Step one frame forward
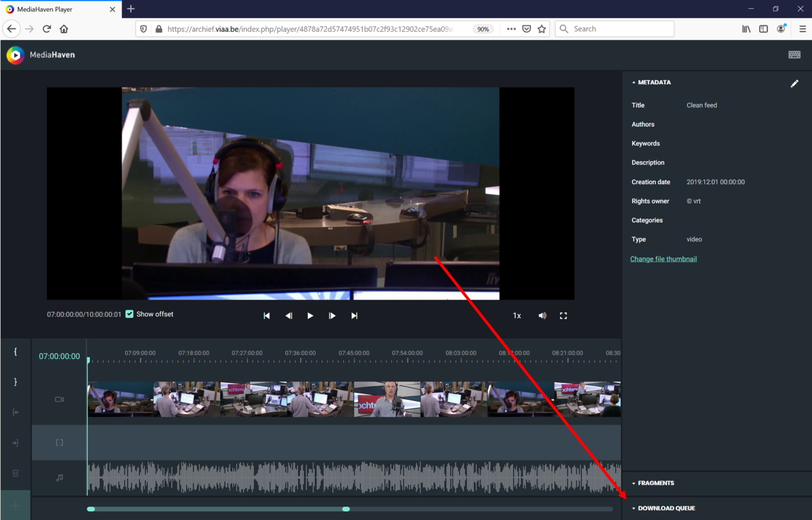Image resolution: width=812 pixels, height=520 pixels. pos(332,316)
